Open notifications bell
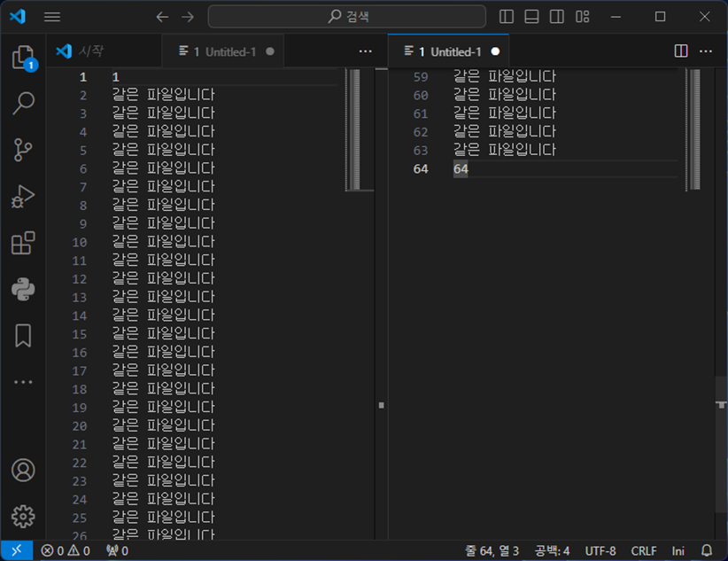Image resolution: width=728 pixels, height=561 pixels. point(707,550)
